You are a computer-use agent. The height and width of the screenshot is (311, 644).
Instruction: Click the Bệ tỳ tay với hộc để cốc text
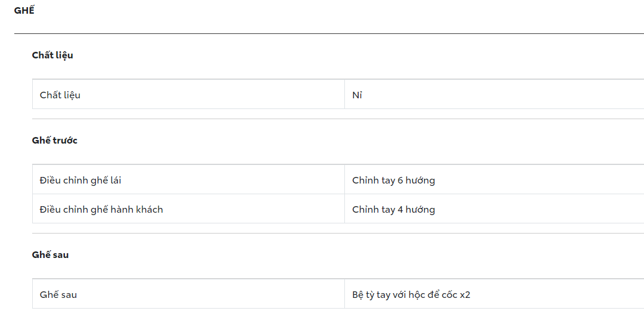coord(405,295)
